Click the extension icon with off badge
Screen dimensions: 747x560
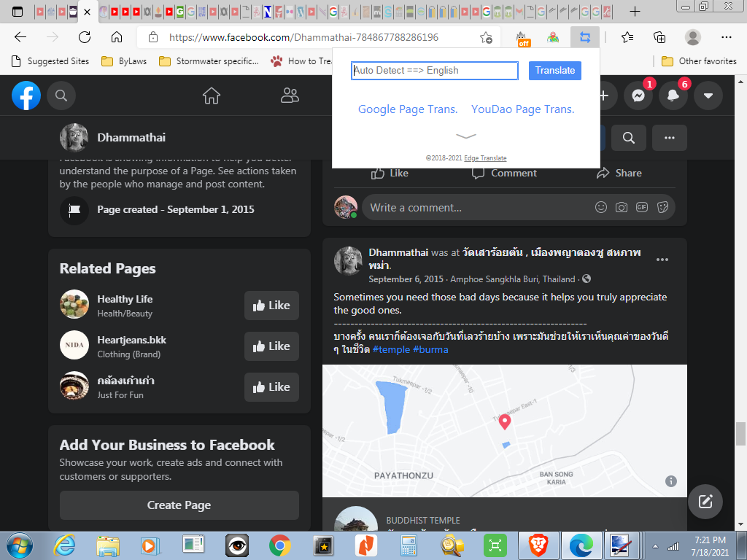(x=522, y=38)
